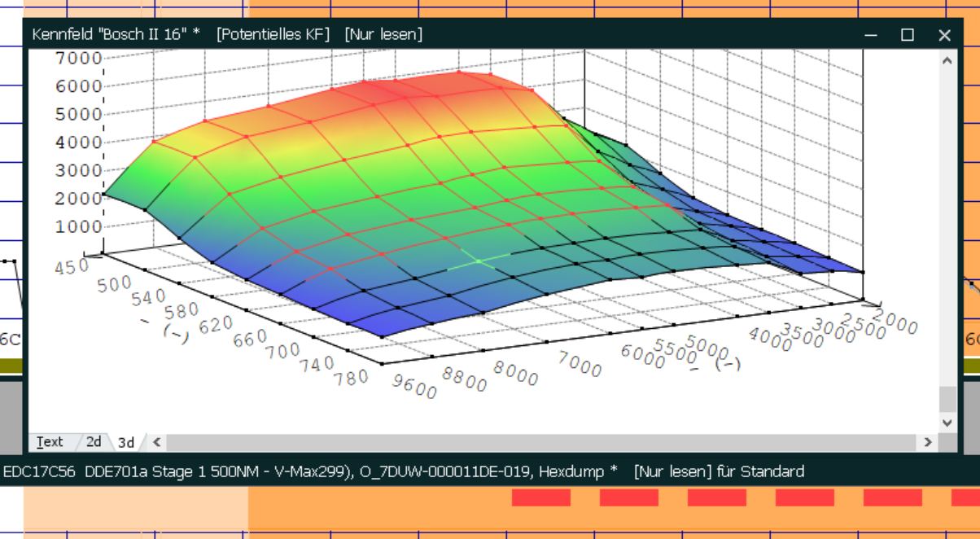Click the 9600 axis label
980x539 pixels.
415,388
